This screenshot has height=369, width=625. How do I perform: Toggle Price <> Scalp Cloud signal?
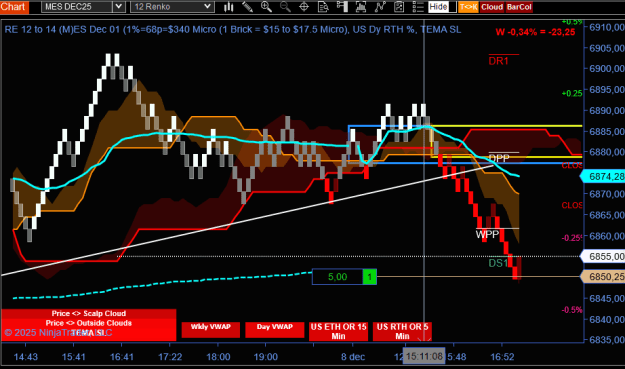(x=88, y=314)
